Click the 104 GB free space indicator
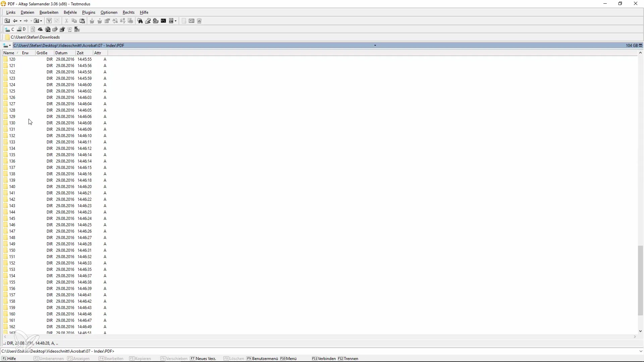This screenshot has width=644, height=362. click(632, 45)
